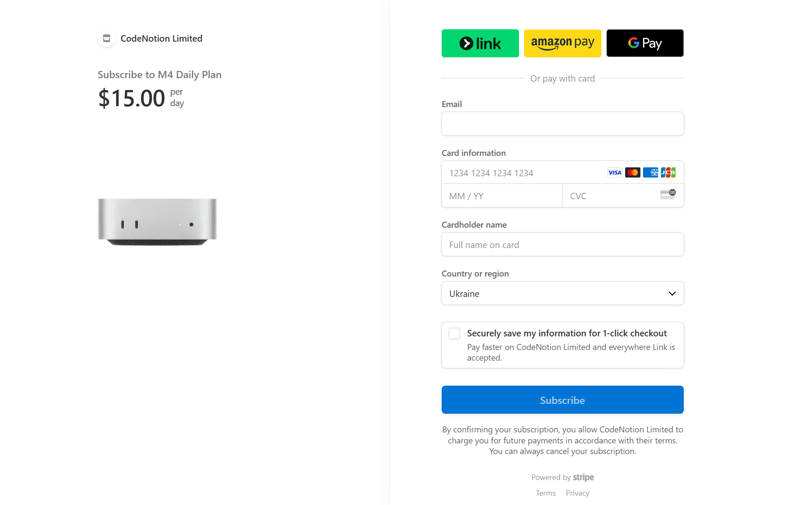
Task: Click the Visa card icon
Action: tap(615, 172)
